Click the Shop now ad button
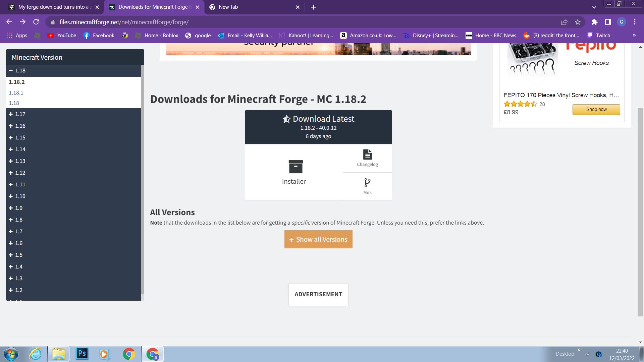 click(x=596, y=110)
